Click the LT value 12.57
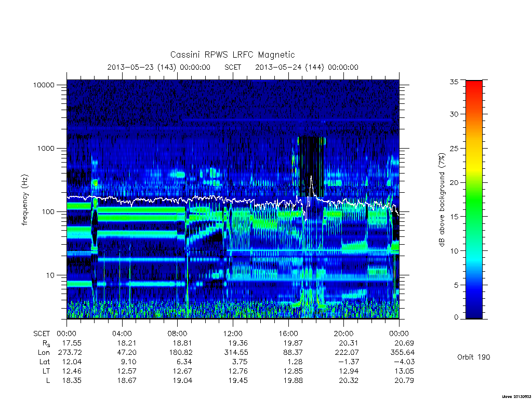Viewport: 532px width, 399px height. click(x=127, y=371)
